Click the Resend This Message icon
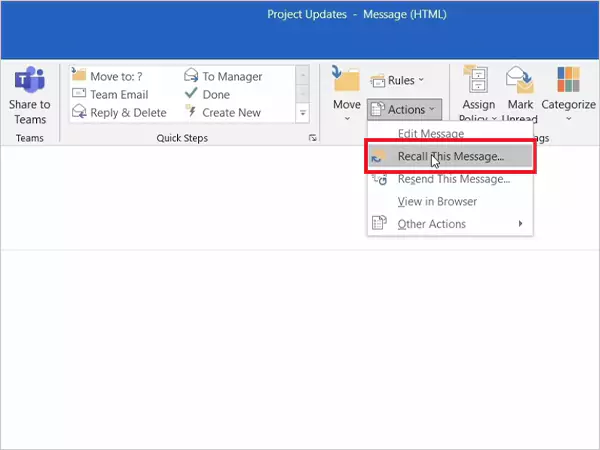The image size is (600, 450). pos(379,179)
